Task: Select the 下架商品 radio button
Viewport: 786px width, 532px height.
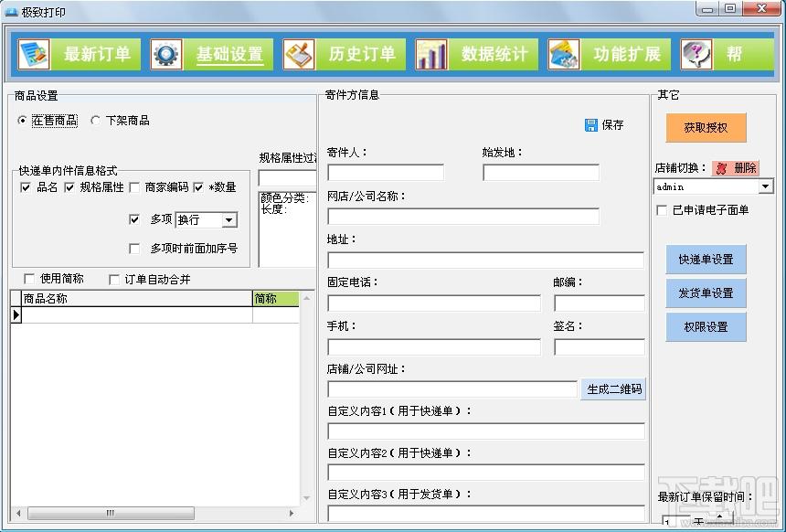Action: click(x=95, y=121)
